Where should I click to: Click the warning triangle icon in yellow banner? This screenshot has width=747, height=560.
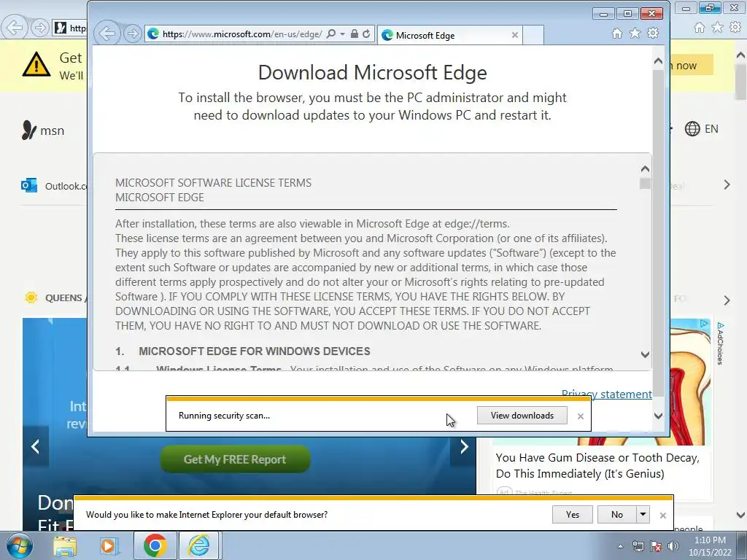click(x=36, y=65)
